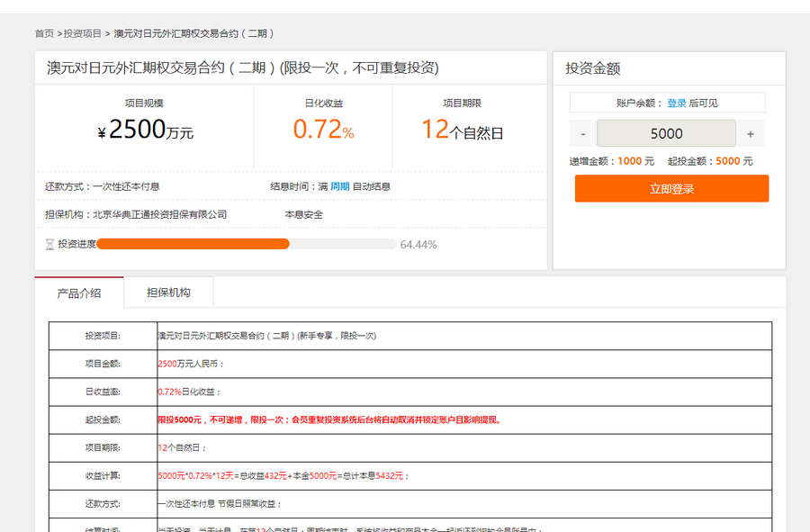The image size is (810, 532).
Task: Click inside the 5000 amount input field
Action: click(x=666, y=132)
